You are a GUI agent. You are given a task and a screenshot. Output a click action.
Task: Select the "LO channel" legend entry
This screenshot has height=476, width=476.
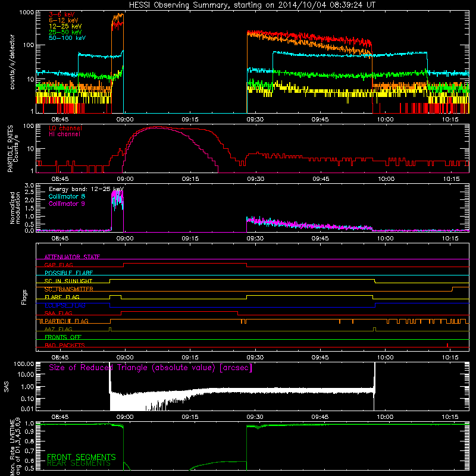(65, 128)
